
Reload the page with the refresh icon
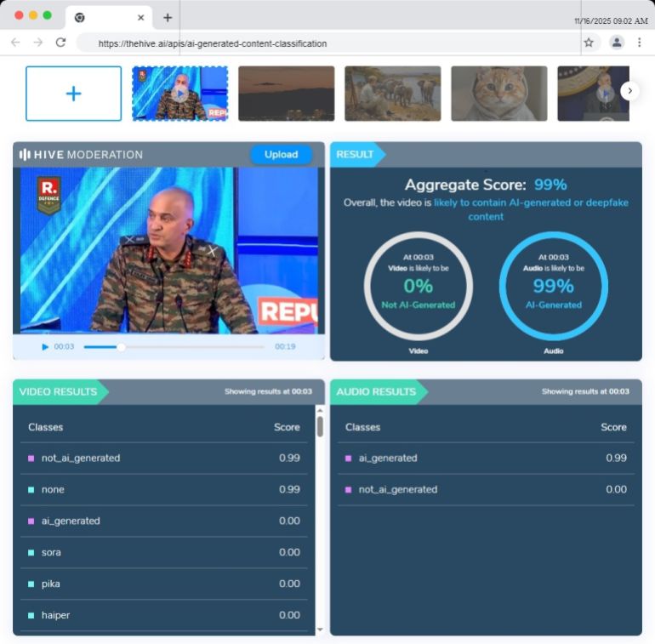61,43
